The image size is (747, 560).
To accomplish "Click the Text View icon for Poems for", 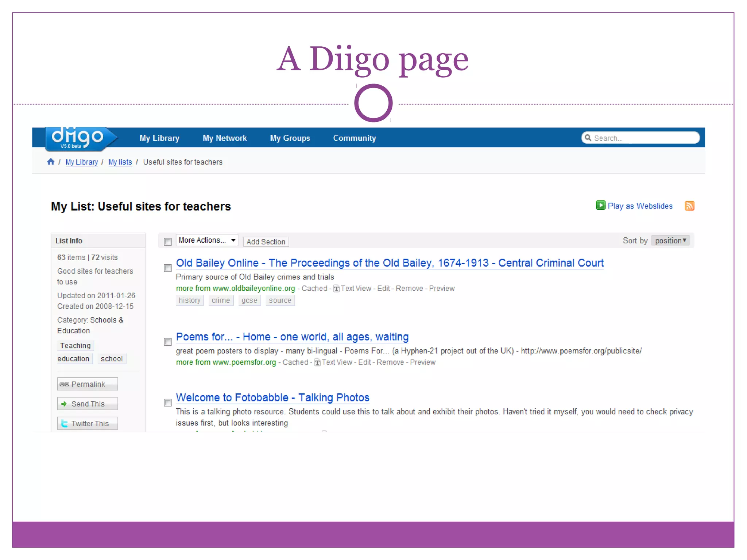I will [317, 362].
